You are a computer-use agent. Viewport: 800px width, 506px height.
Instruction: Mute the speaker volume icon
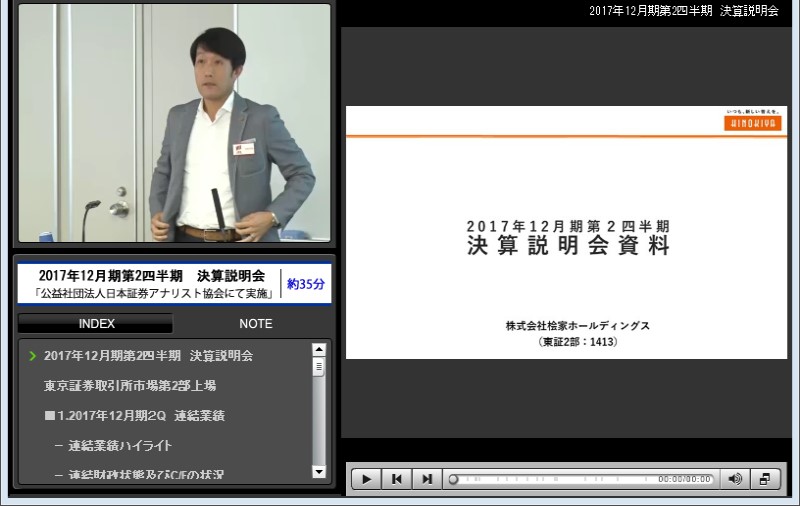click(x=735, y=479)
